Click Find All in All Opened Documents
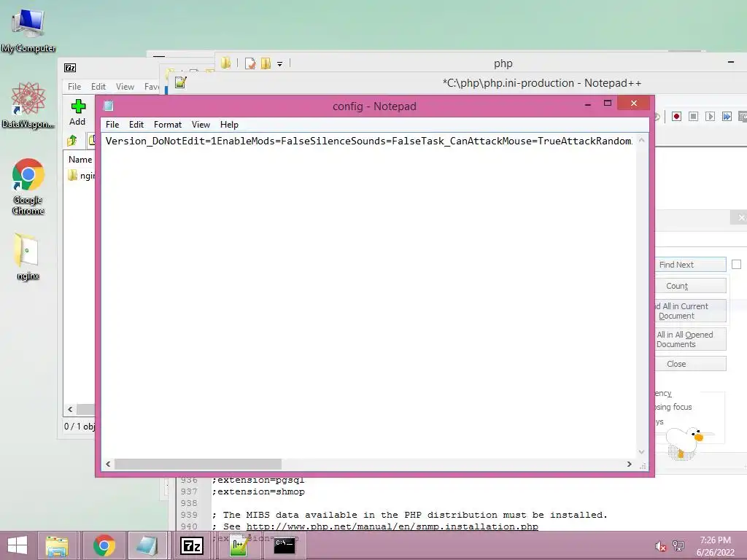 tap(690, 339)
